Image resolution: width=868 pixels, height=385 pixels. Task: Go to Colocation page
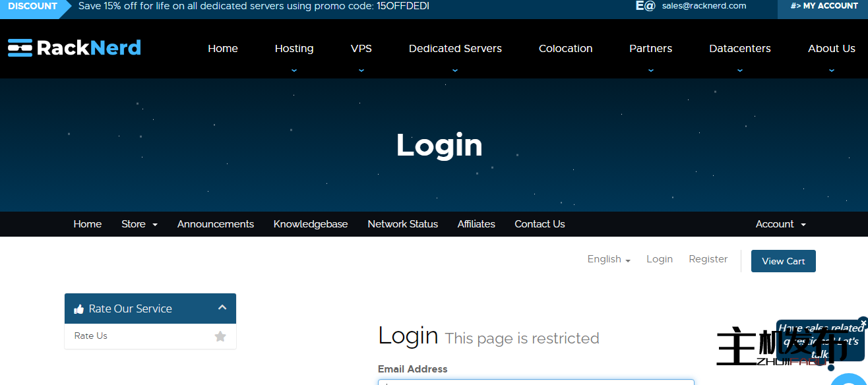point(565,49)
